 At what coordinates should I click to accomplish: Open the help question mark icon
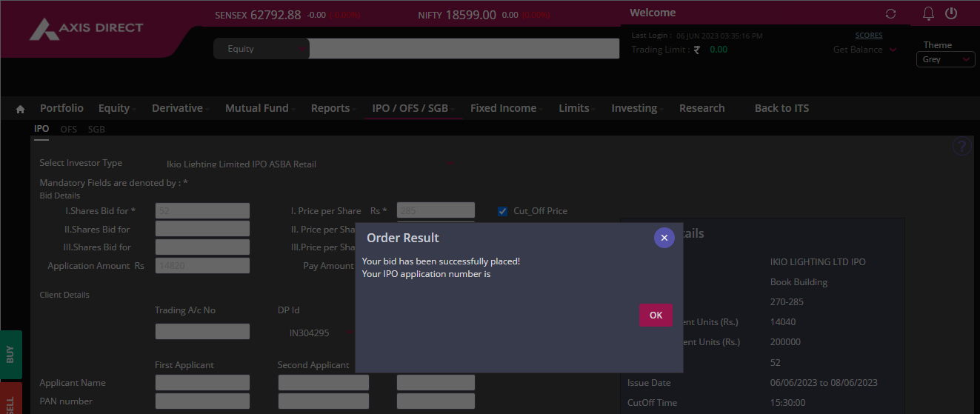coord(961,147)
